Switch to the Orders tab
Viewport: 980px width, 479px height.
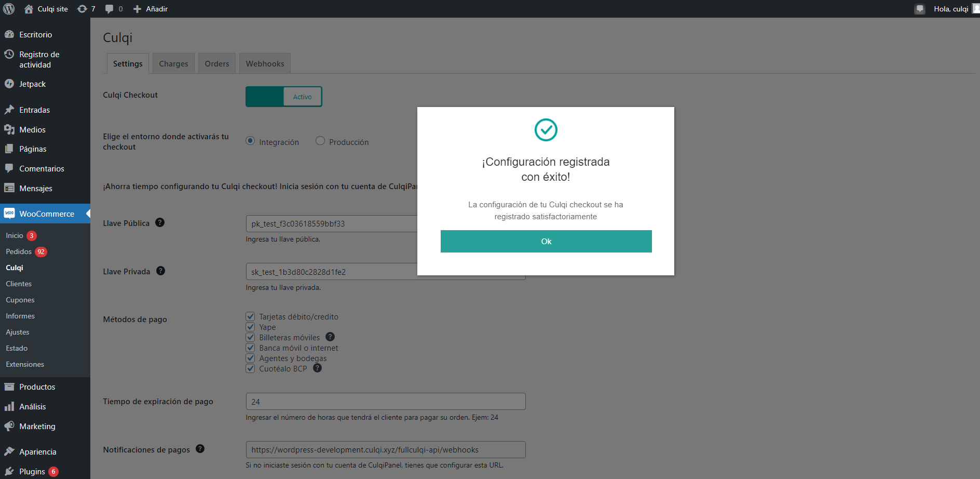click(217, 63)
